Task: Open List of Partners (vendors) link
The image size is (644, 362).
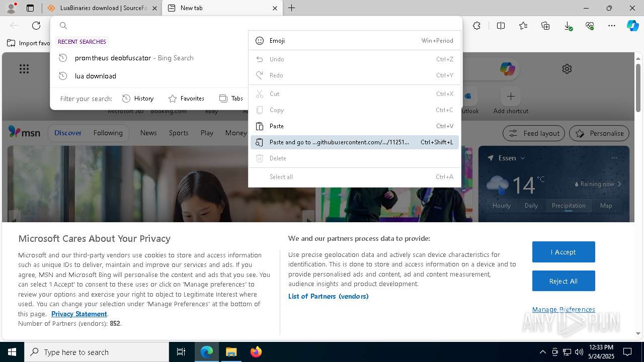Action: [329, 296]
